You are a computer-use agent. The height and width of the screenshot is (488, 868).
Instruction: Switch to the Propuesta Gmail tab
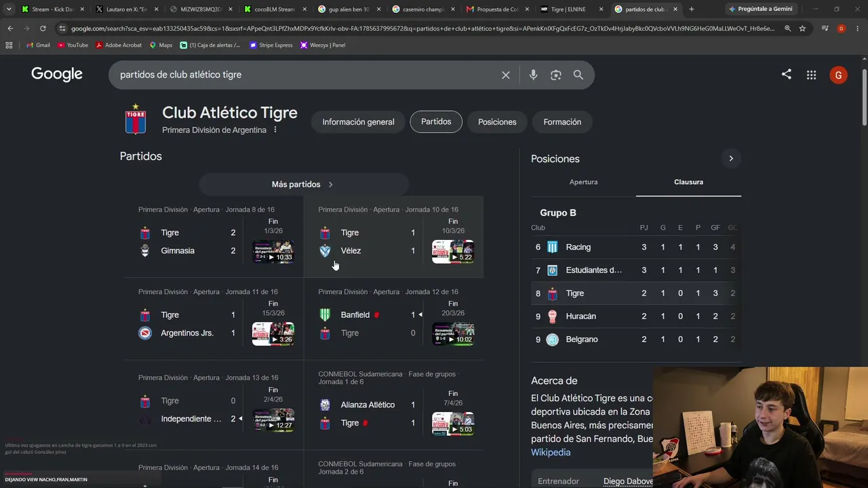[x=497, y=9]
